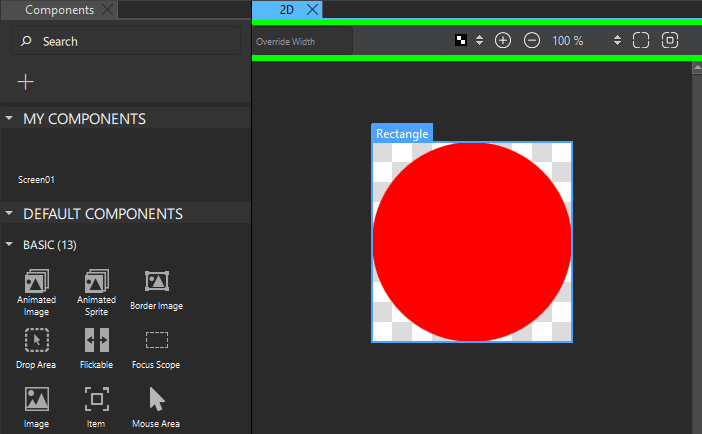
Task: Click the zoom to selection icon
Action: pyautogui.click(x=670, y=40)
